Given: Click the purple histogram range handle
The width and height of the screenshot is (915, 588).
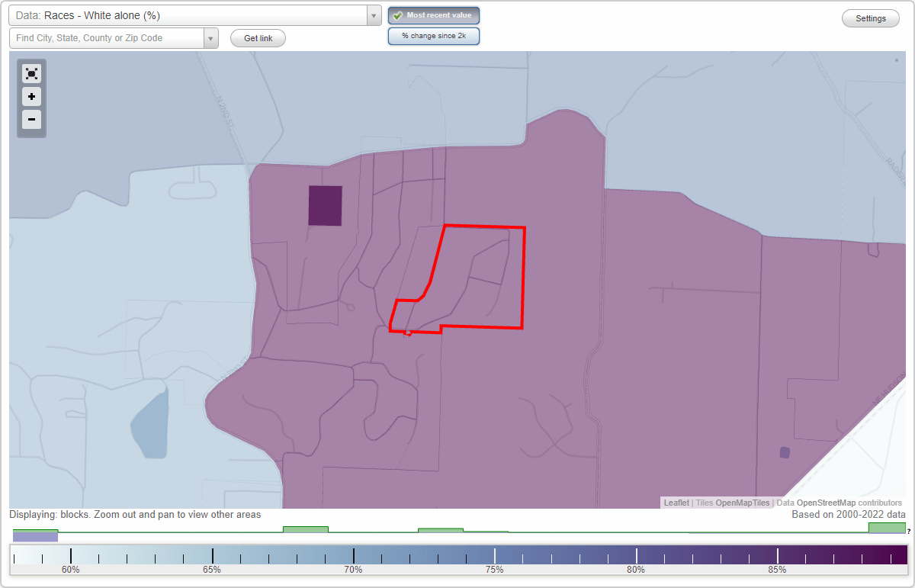Looking at the screenshot, I should tap(35, 537).
